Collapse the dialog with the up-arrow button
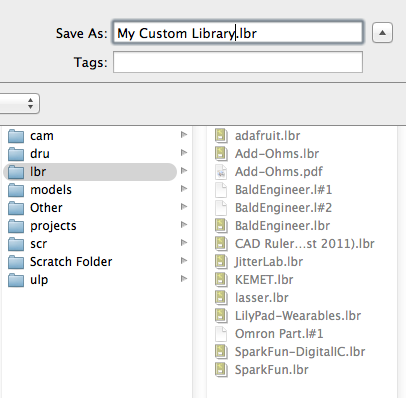Screen dimensions: 406x398 click(x=382, y=33)
